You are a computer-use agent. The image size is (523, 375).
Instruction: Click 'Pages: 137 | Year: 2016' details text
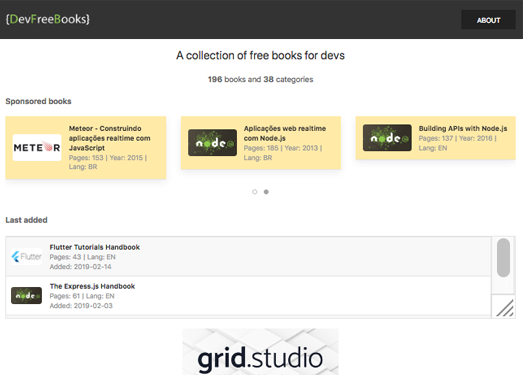coord(458,143)
